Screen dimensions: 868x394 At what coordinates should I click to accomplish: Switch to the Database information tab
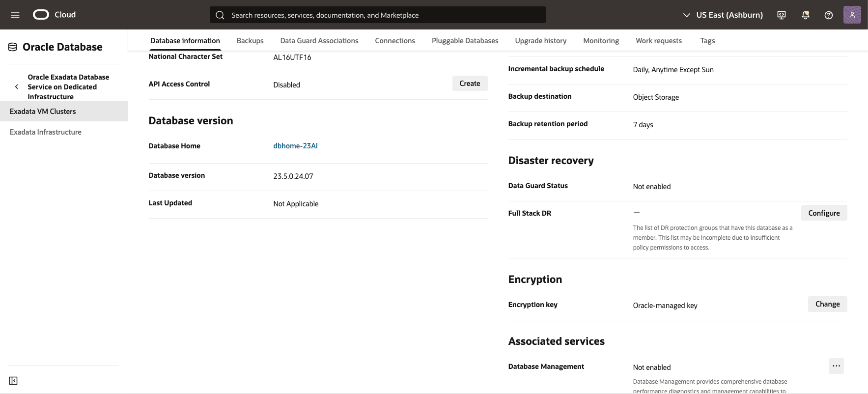coord(185,41)
